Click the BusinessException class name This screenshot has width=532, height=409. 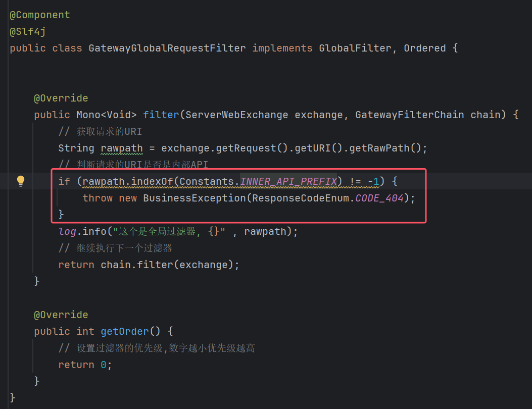pyautogui.click(x=195, y=198)
